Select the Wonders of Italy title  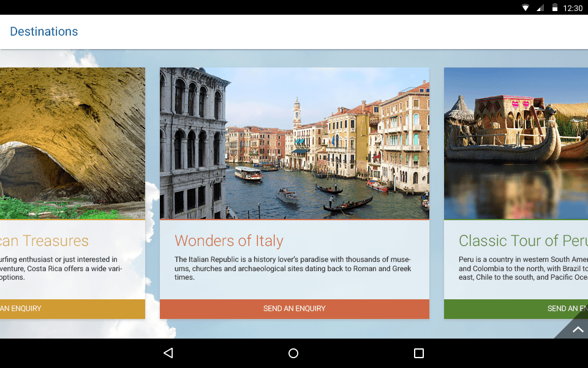(x=228, y=240)
